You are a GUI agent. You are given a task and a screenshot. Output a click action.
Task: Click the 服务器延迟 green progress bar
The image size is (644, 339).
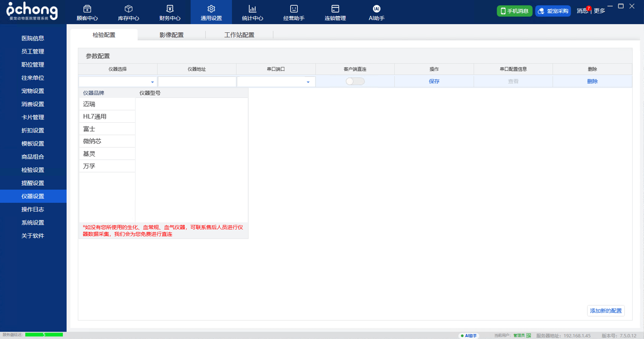tap(44, 335)
